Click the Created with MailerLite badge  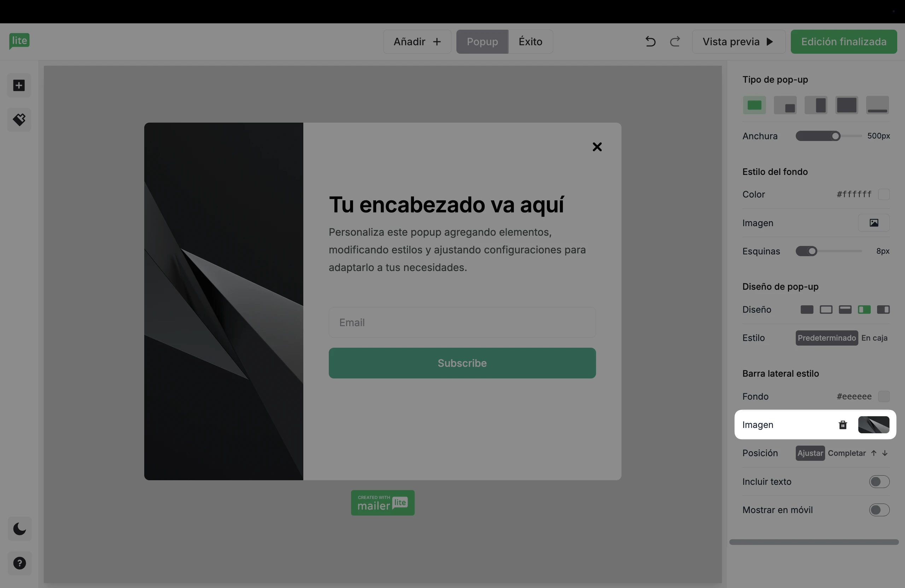coord(383,503)
